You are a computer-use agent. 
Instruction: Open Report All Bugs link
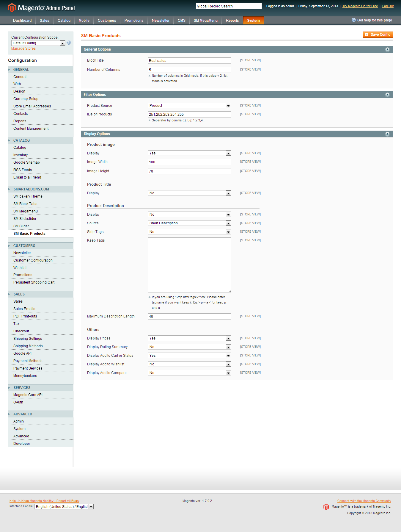click(x=44, y=501)
